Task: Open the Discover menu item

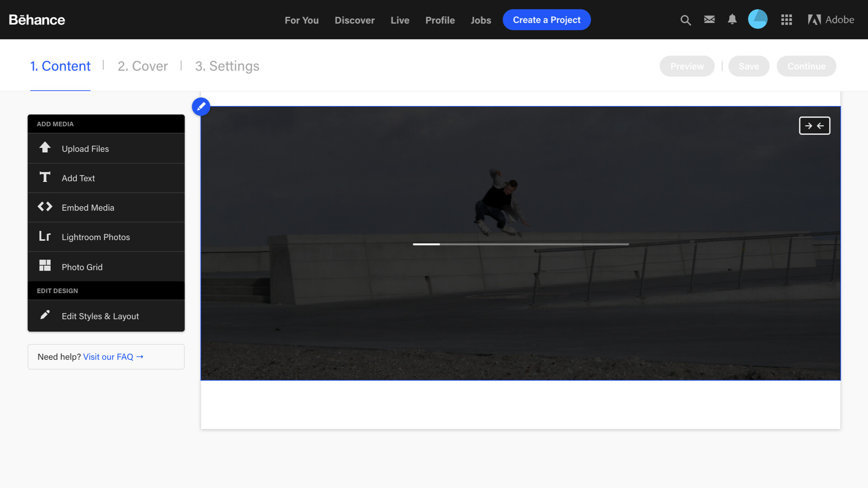Action: [354, 20]
